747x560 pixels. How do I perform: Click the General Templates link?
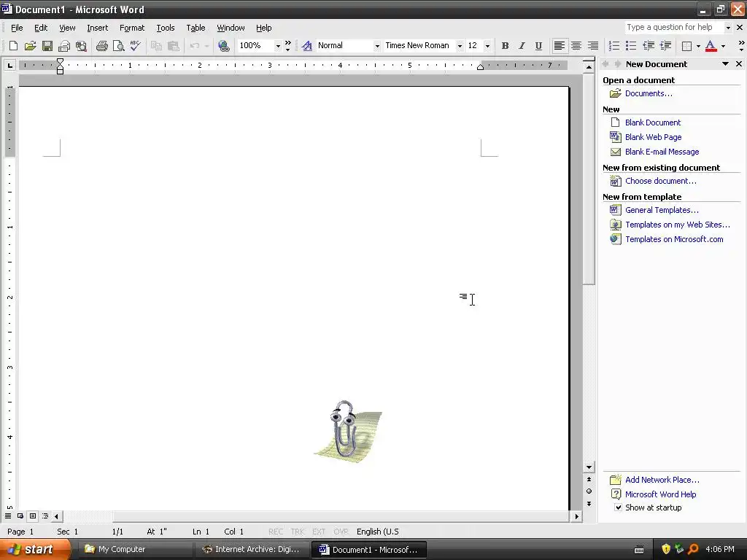tap(662, 210)
